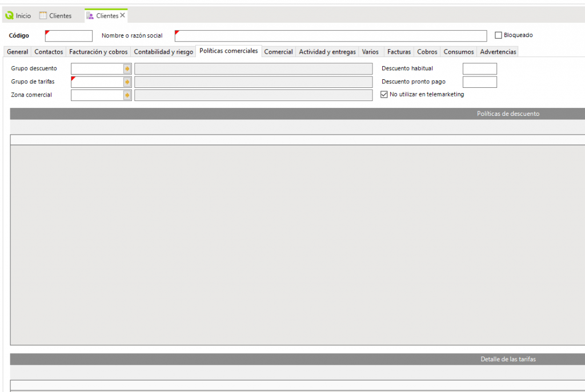Click the Detalle de las tarifas header

[297, 359]
